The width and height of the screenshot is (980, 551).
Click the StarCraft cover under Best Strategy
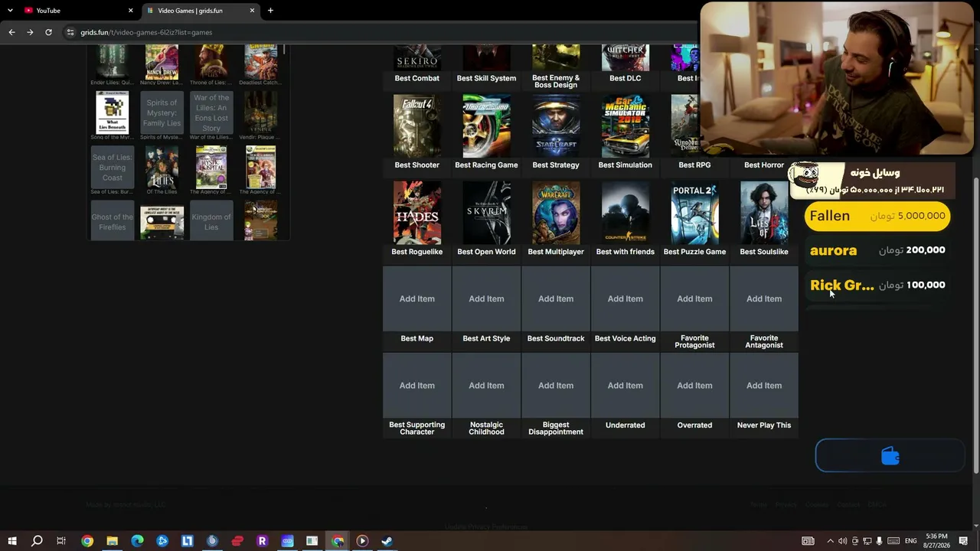556,126
